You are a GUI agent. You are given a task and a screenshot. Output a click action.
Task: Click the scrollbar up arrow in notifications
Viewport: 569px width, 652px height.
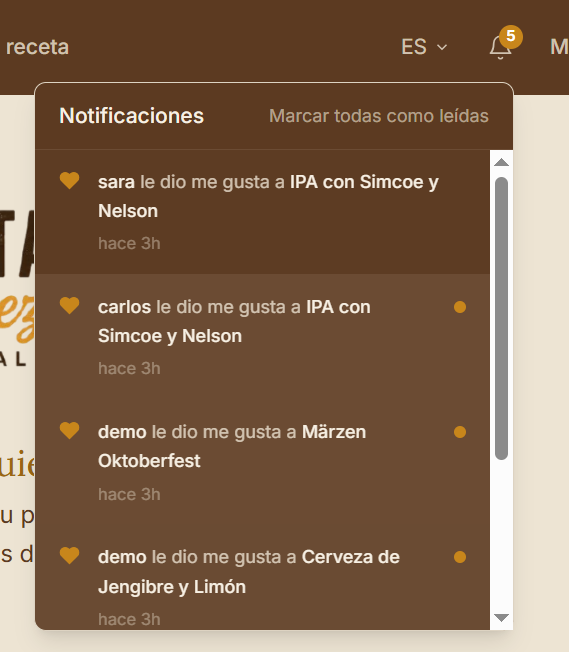(x=501, y=162)
